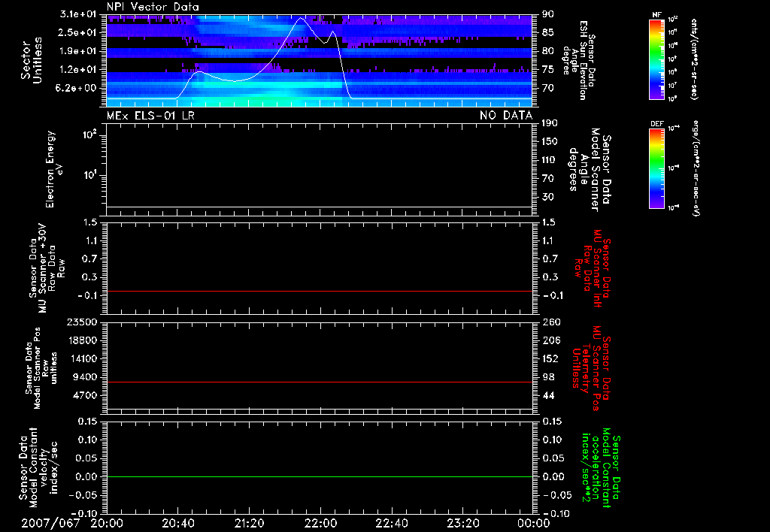770x532 pixels.
Task: Click the 22:00 time axis label
Action: click(x=320, y=523)
